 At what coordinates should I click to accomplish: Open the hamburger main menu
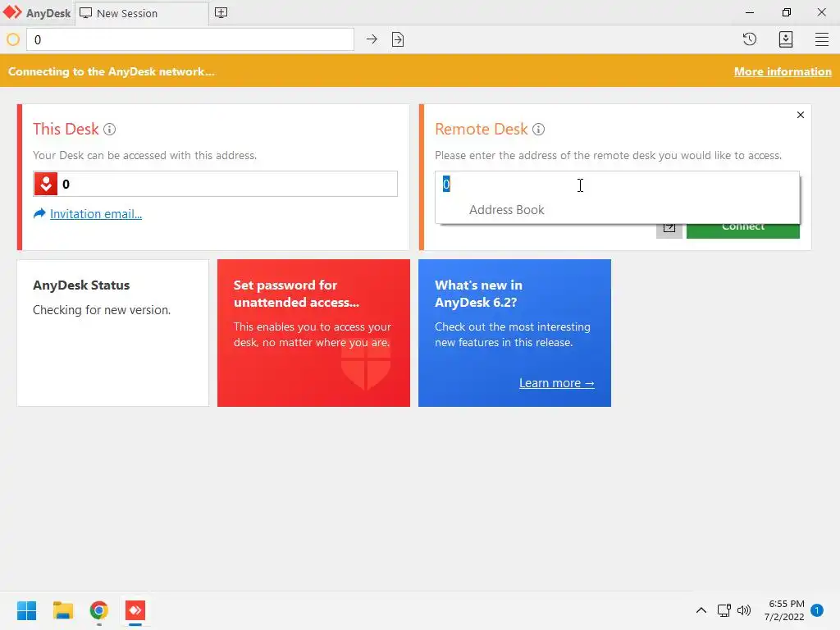pos(822,39)
